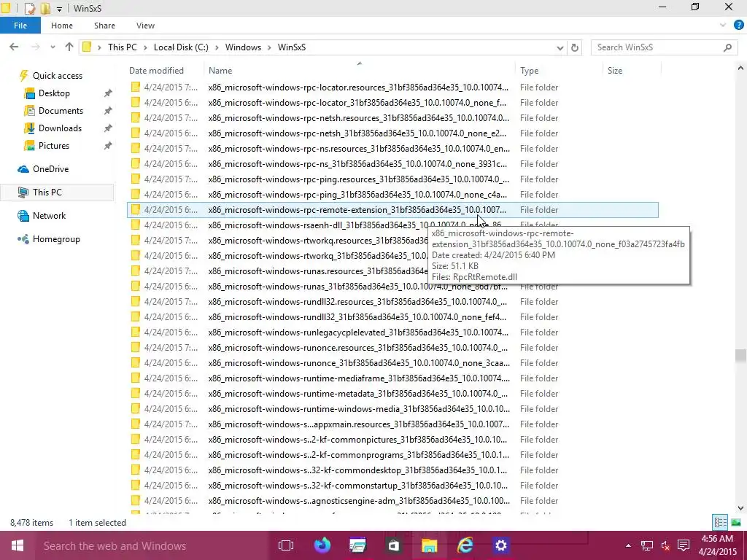Viewport: 747px width, 560px height.
Task: Sort by the Name column header
Action: click(359, 71)
